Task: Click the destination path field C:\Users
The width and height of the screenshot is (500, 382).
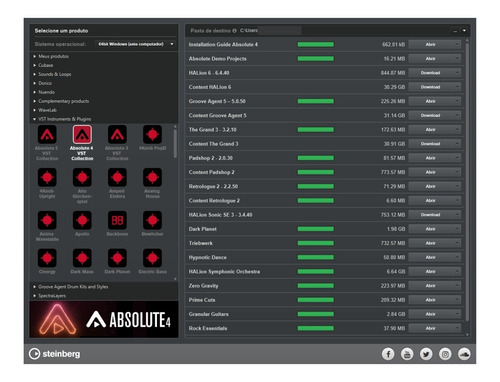Action: pyautogui.click(x=270, y=30)
